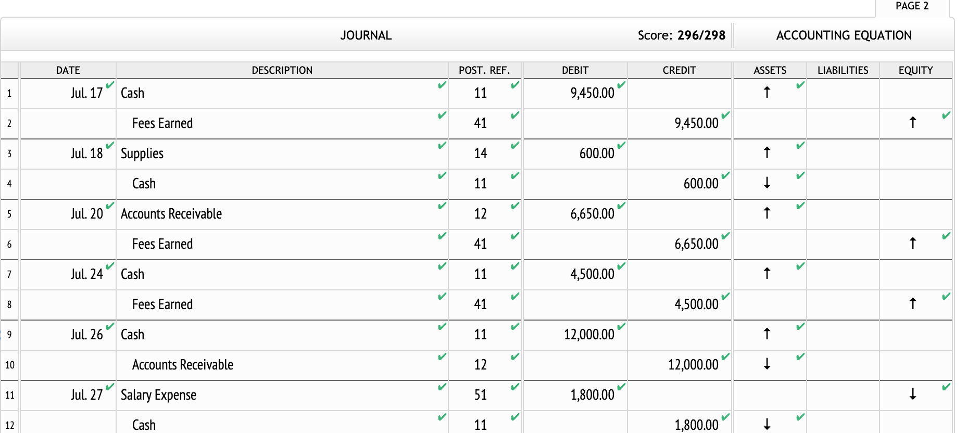Click the row 8 equity up arrow
Viewport: 980px width, 433px height.
(x=912, y=304)
